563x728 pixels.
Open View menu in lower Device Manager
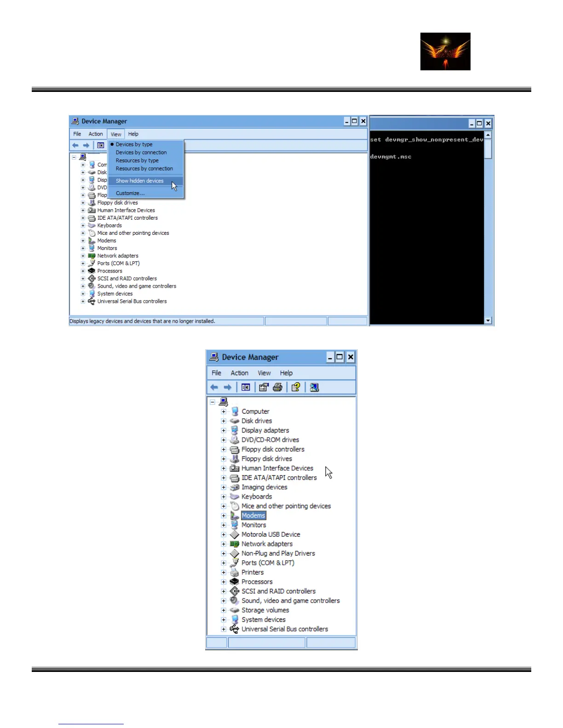(x=264, y=373)
